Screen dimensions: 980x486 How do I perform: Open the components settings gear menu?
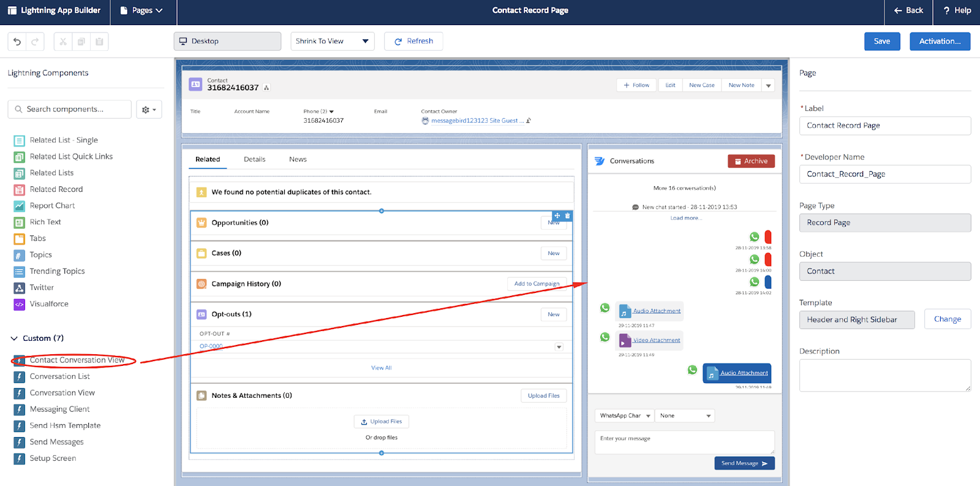[x=149, y=110]
